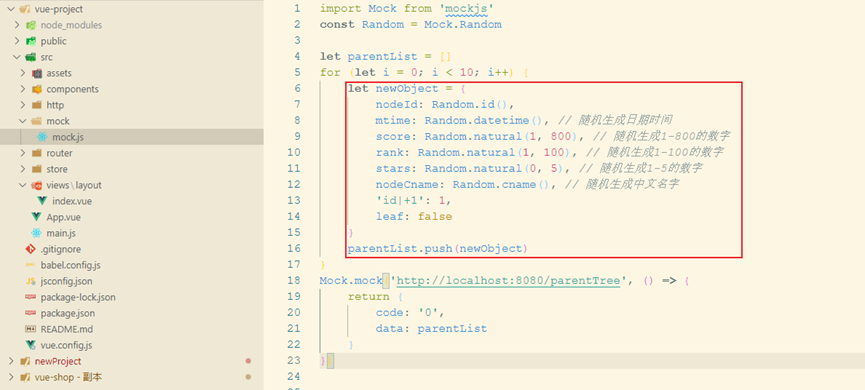Screen dimensions: 865x390
Task: Click line number 6 in the gutter
Action: click(297, 89)
